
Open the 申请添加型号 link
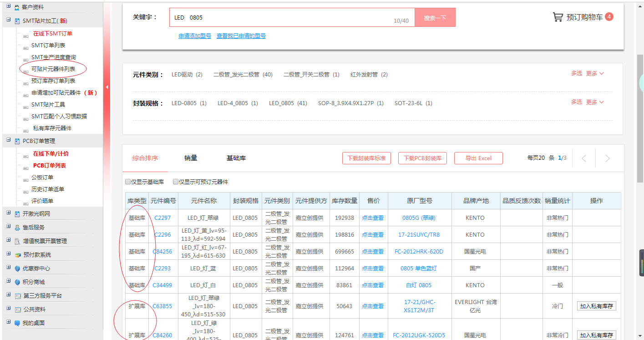pos(194,36)
